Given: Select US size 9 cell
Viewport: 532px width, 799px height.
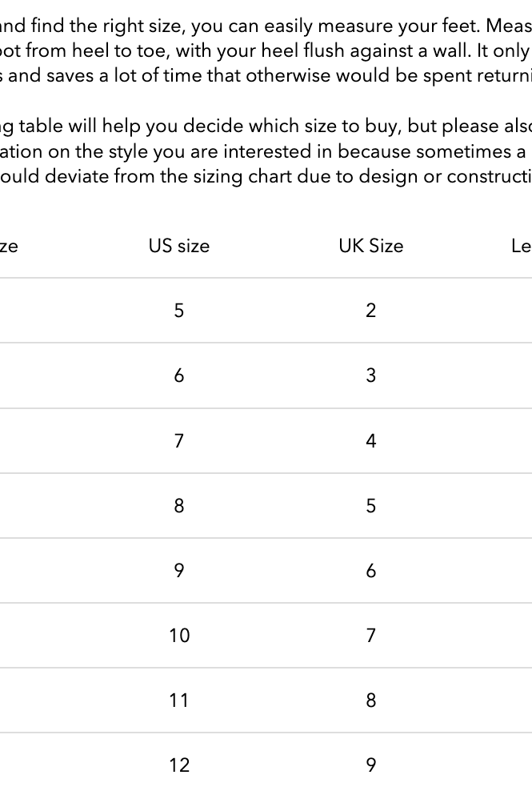Looking at the screenshot, I should [178, 571].
